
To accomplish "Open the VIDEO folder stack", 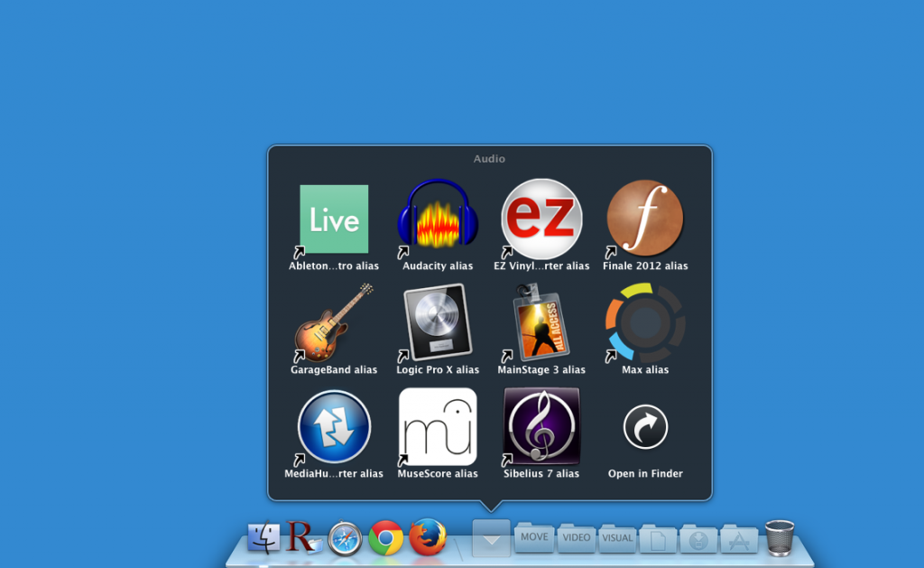I will click(576, 537).
